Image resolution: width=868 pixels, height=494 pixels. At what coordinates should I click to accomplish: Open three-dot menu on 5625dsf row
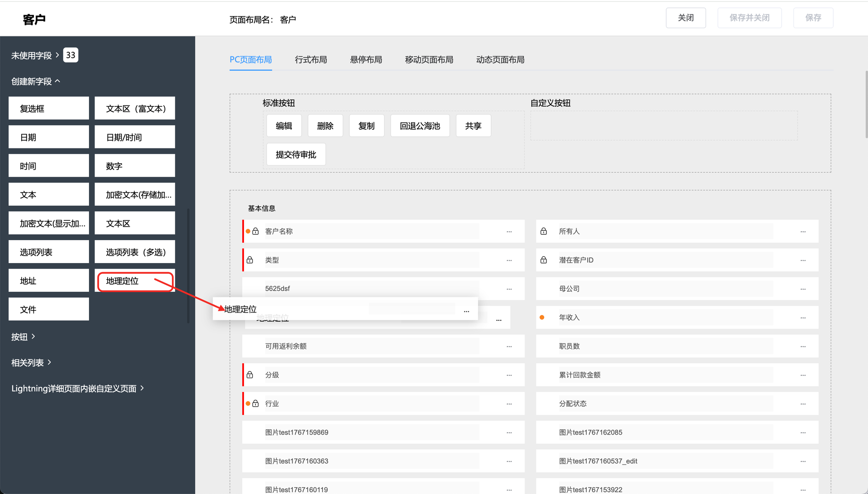coord(509,289)
